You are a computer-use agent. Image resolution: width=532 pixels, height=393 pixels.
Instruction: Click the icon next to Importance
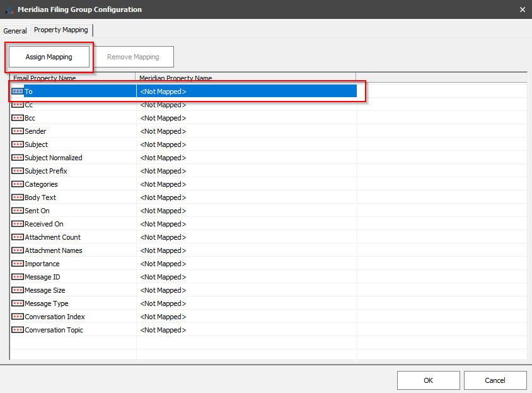tap(17, 264)
